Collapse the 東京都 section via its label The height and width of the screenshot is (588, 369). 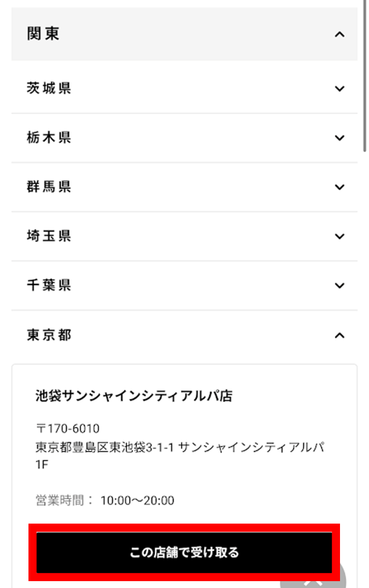[x=48, y=335]
